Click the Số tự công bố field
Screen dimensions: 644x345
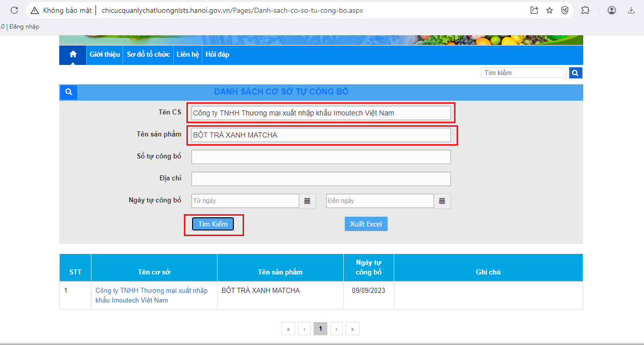pos(321,157)
